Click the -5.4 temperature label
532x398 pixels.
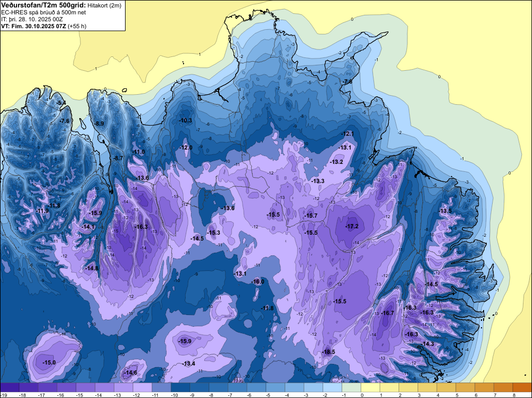point(61,103)
